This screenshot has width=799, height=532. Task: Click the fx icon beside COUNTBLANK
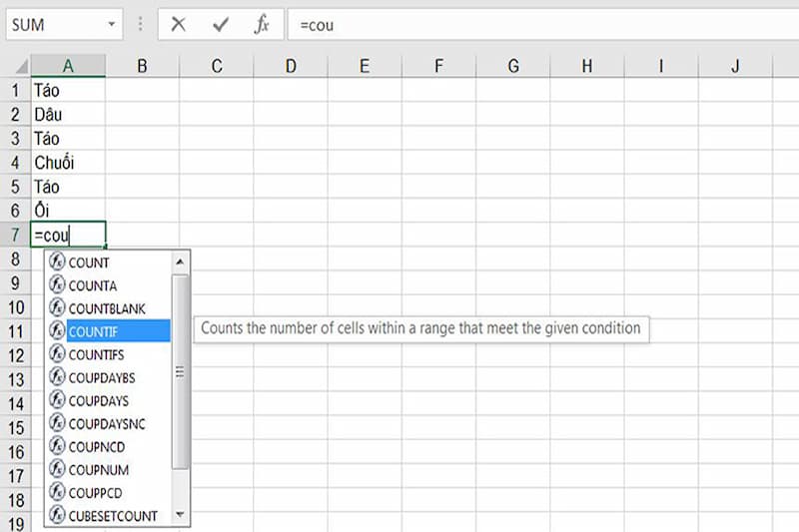click(57, 308)
